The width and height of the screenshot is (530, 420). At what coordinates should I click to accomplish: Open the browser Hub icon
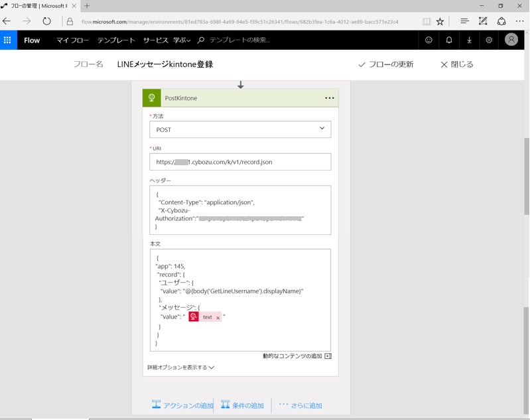click(x=465, y=21)
